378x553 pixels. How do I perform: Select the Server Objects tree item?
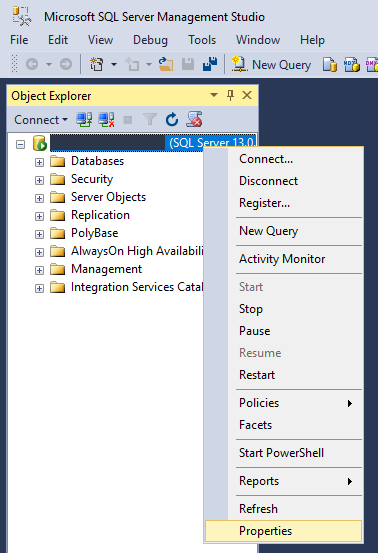click(108, 197)
